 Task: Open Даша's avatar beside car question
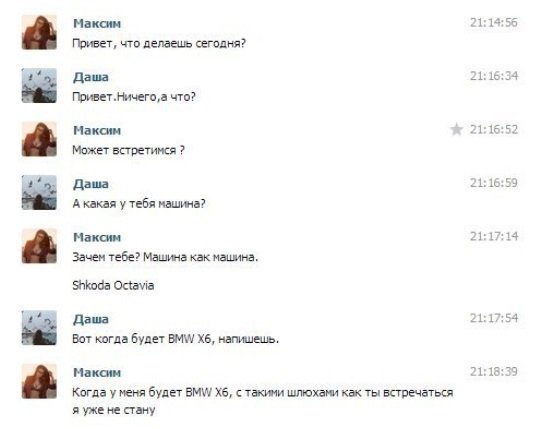tap(39, 193)
